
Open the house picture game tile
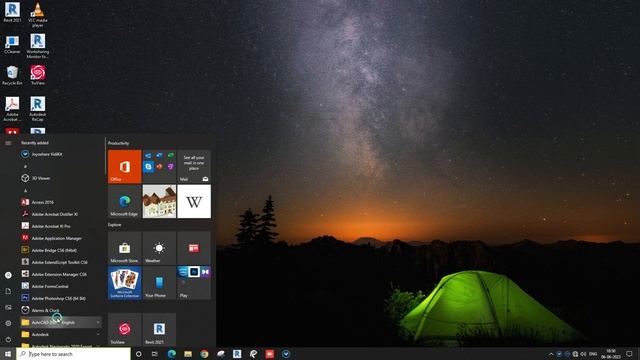[x=159, y=201]
